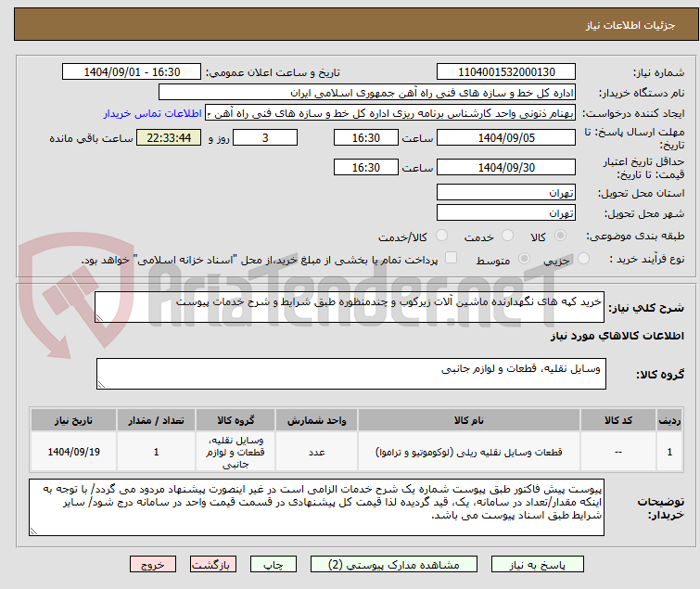Click the واحد شمارش column header

pyautogui.click(x=316, y=420)
